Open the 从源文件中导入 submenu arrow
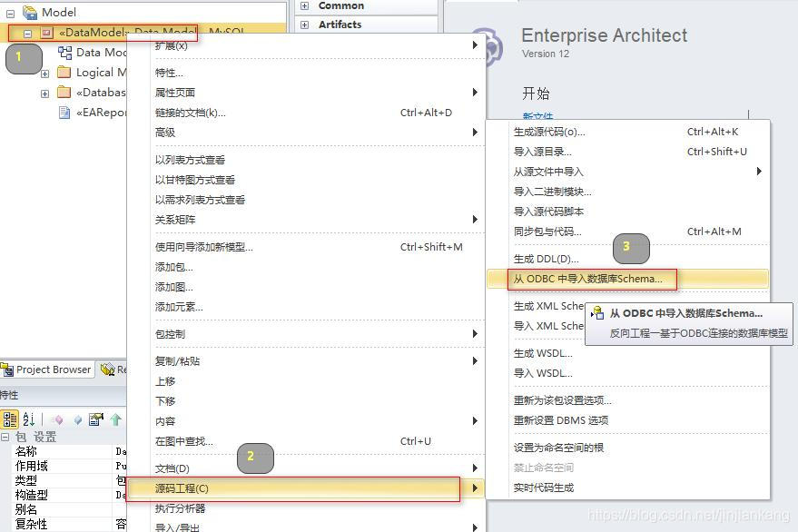Viewport: 798px width, 532px height. pos(759,171)
